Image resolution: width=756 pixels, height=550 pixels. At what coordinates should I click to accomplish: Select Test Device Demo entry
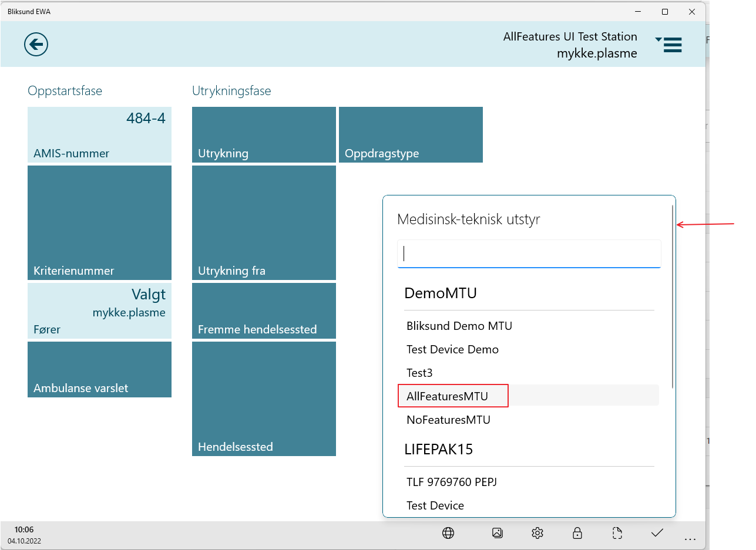click(528, 349)
